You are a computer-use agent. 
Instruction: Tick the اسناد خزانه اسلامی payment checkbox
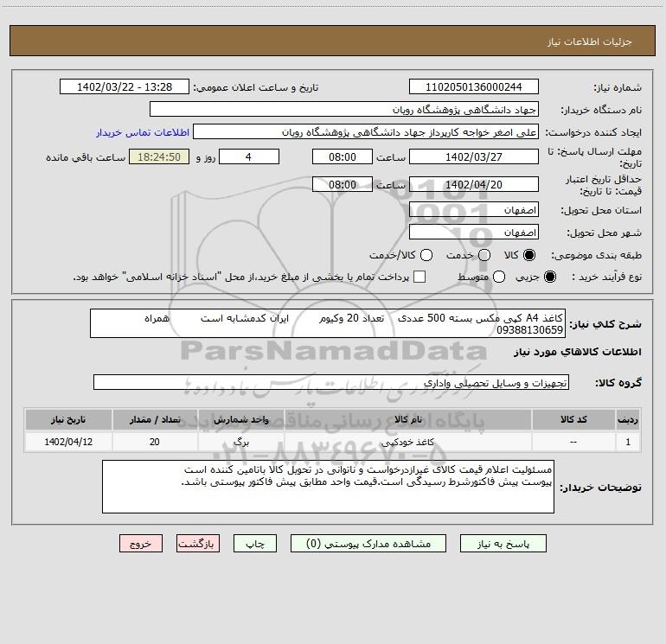(x=419, y=277)
